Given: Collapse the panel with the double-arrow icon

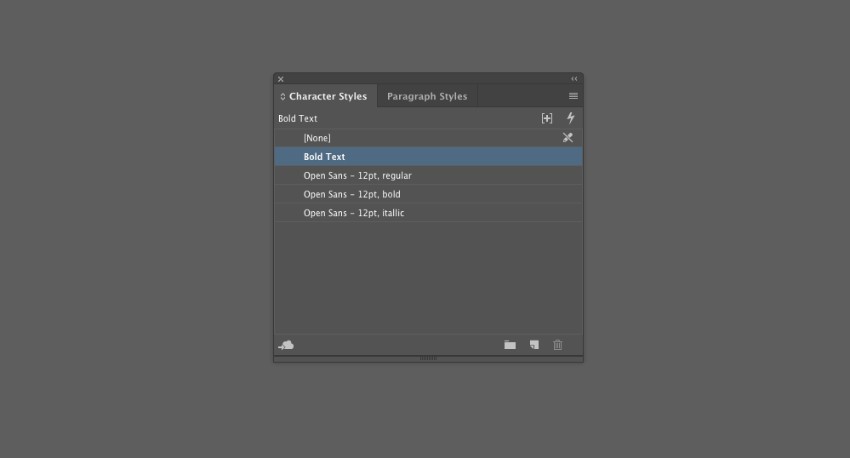Looking at the screenshot, I should pos(574,79).
